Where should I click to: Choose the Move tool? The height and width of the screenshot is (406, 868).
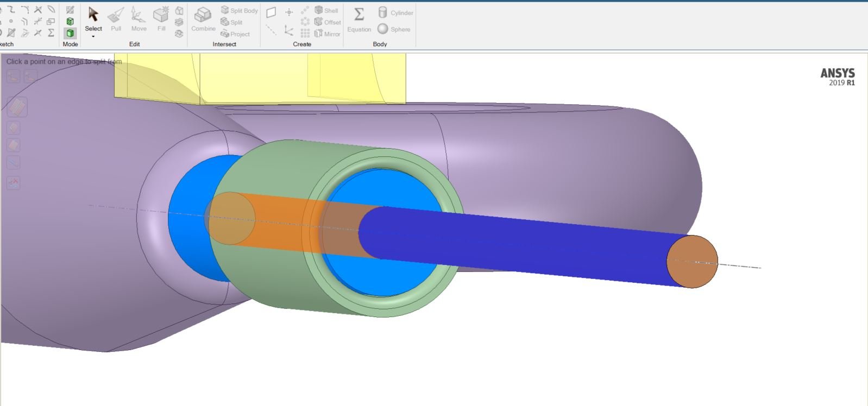click(x=139, y=19)
